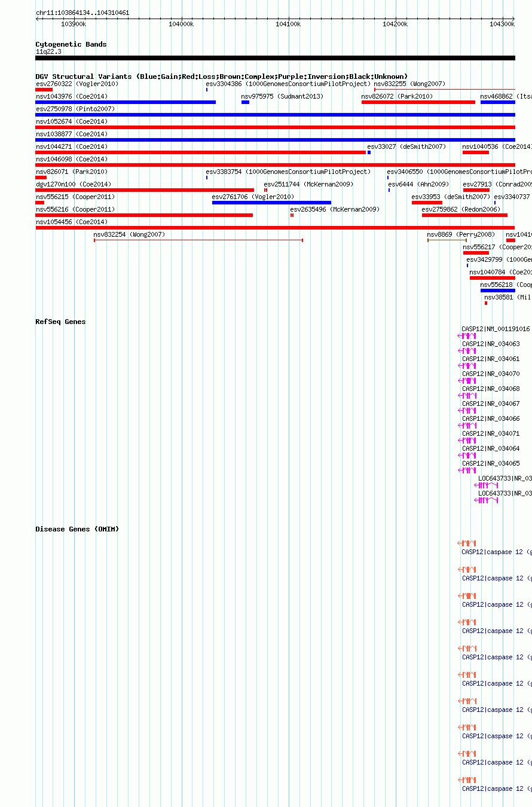
Task: Open RefSeq transcript CASP12|NR_034061
Action: [491, 359]
